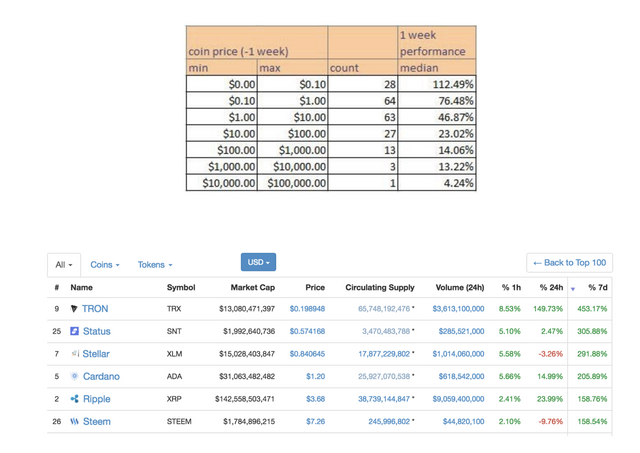Click Steem's circulating supply value
The height and width of the screenshot is (453, 640).
(389, 422)
